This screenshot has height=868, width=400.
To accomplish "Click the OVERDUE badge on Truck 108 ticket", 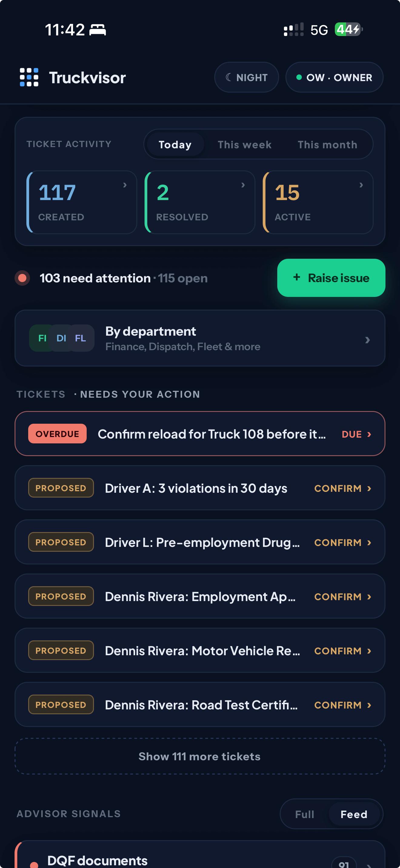I will pyautogui.click(x=57, y=434).
